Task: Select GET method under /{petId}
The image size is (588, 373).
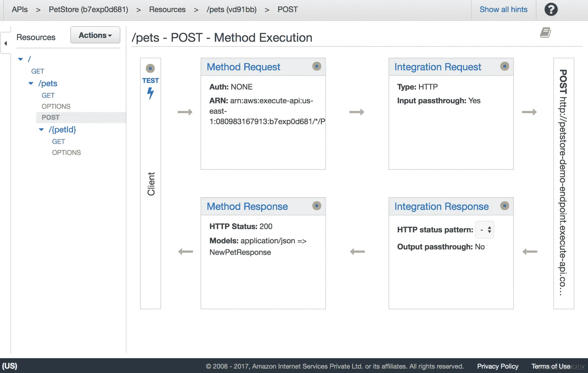Action: [x=58, y=142]
